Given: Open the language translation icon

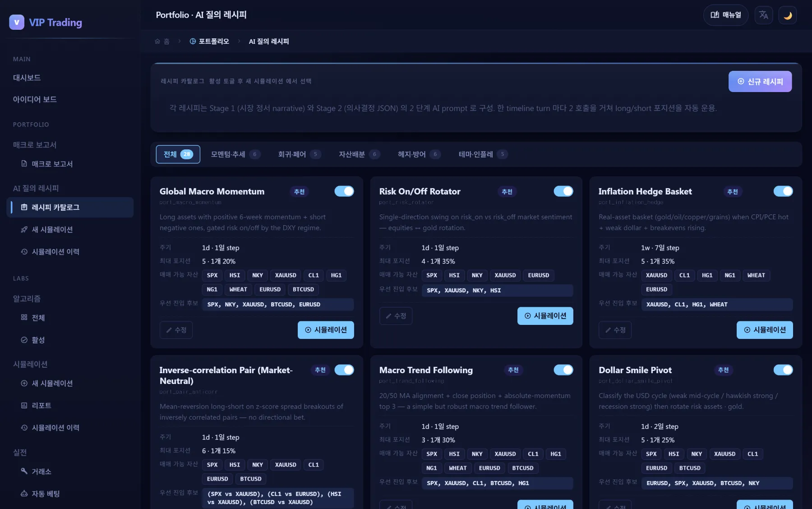Looking at the screenshot, I should [x=764, y=15].
